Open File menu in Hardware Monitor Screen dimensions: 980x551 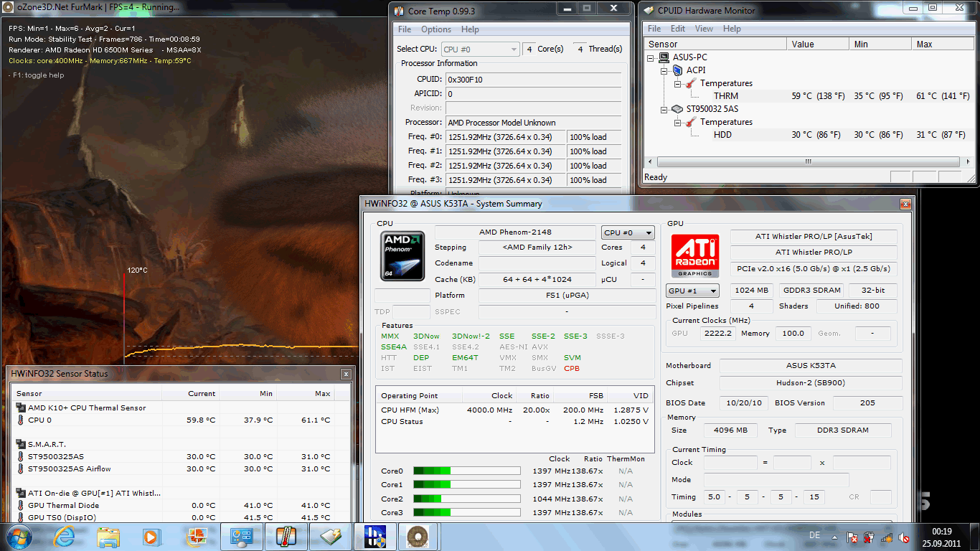click(654, 29)
